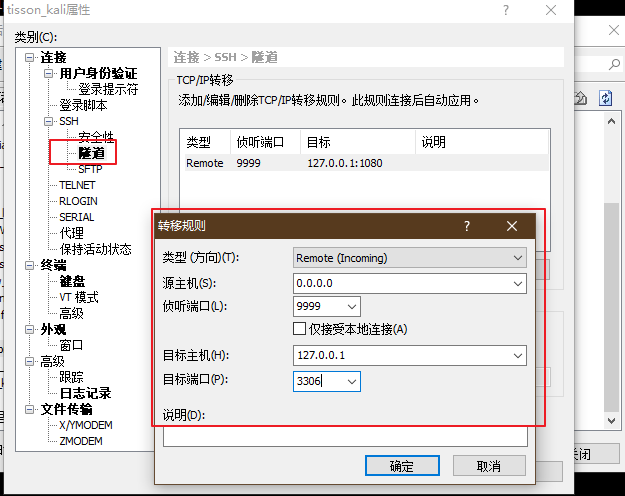Click the search magnifier icon at right
The image size is (625, 496).
(614, 63)
